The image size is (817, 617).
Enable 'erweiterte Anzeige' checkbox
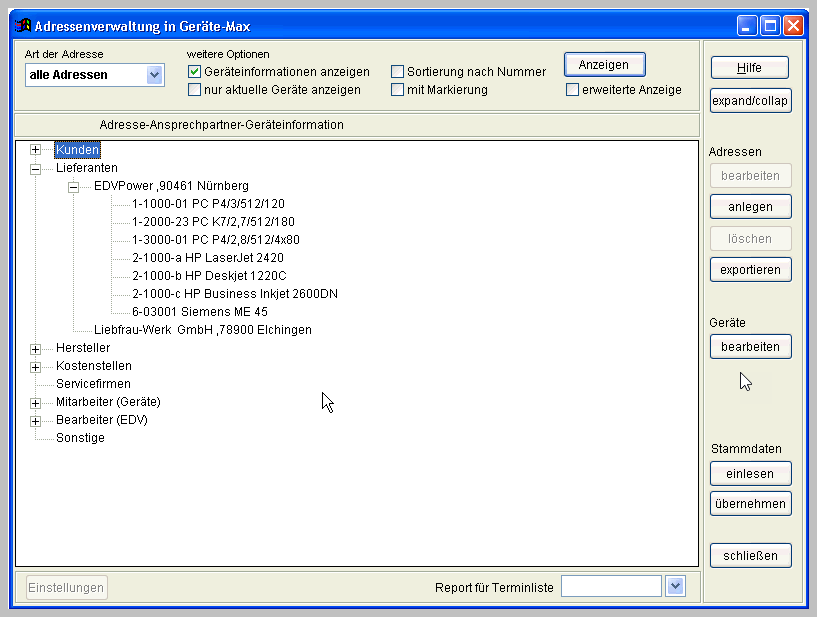pos(573,90)
